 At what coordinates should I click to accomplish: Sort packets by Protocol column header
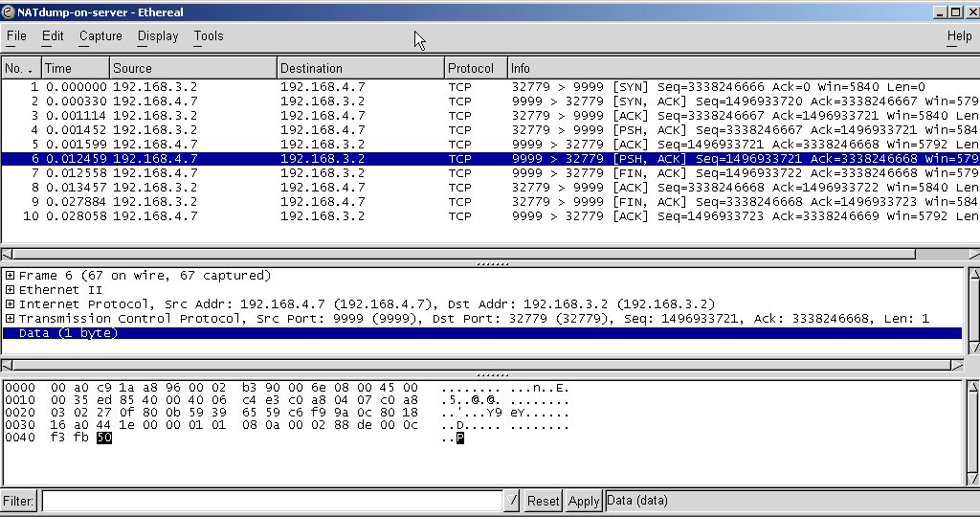[x=471, y=68]
